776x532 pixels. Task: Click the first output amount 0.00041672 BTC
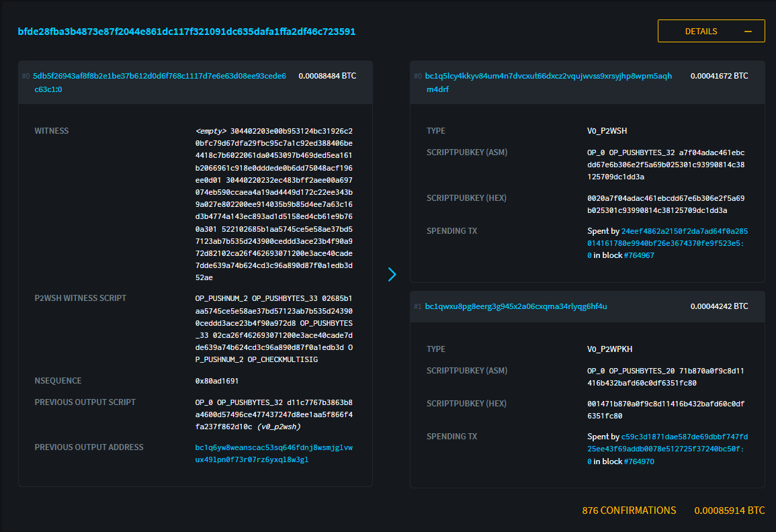pos(719,76)
